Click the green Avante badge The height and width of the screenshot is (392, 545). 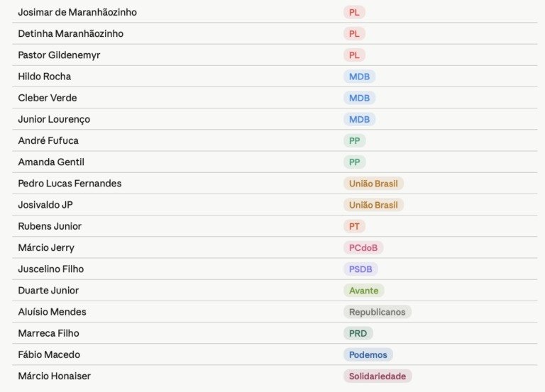click(363, 291)
